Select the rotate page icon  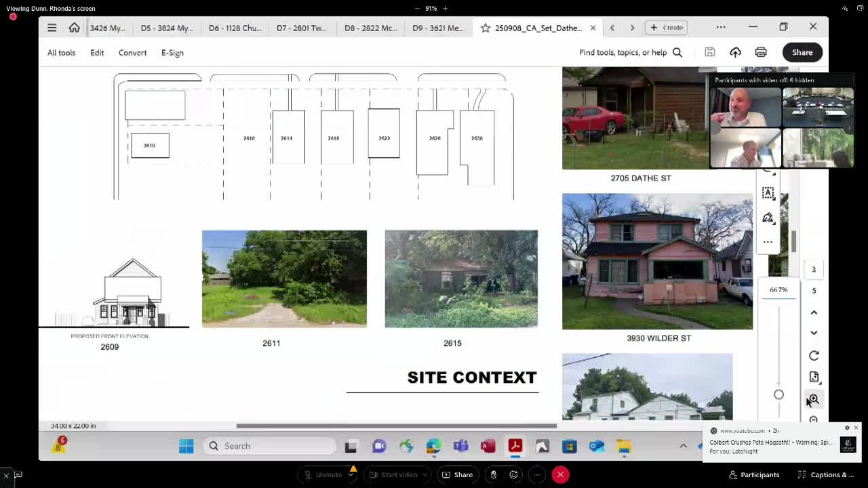814,356
